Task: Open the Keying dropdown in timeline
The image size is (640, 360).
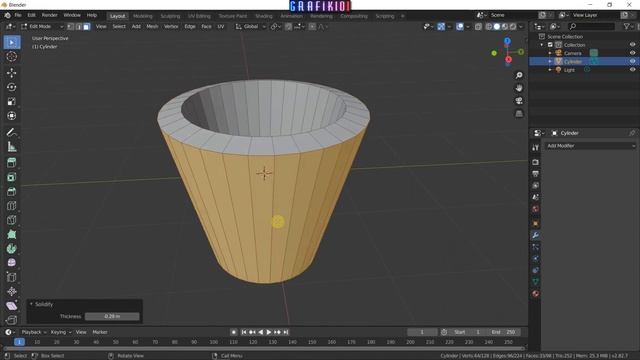Action: coord(61,332)
